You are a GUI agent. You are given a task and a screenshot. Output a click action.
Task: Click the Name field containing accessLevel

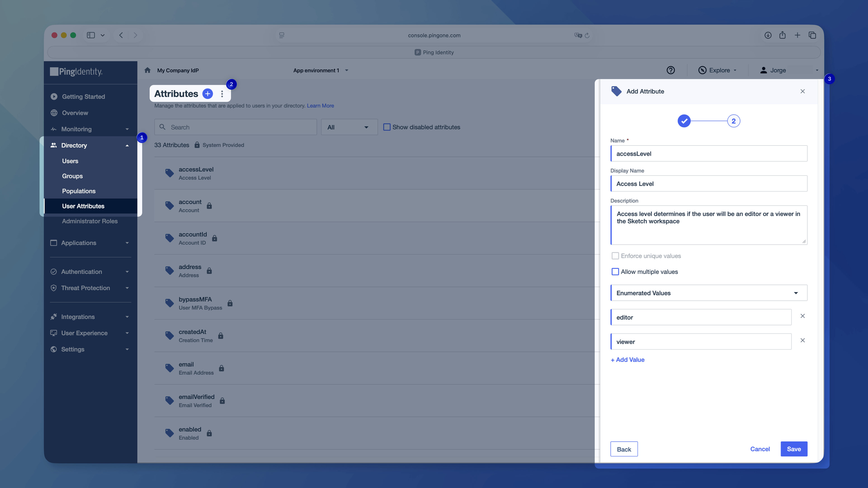709,154
